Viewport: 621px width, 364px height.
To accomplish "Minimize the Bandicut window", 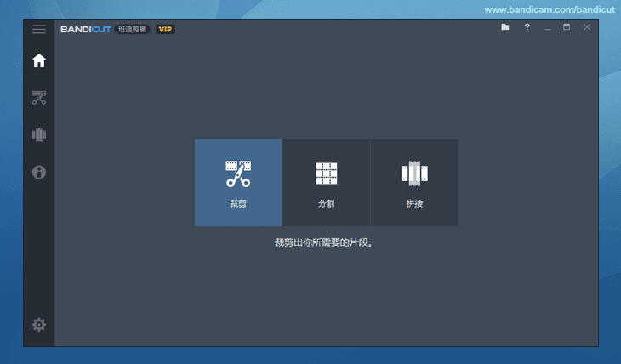I will point(548,28).
